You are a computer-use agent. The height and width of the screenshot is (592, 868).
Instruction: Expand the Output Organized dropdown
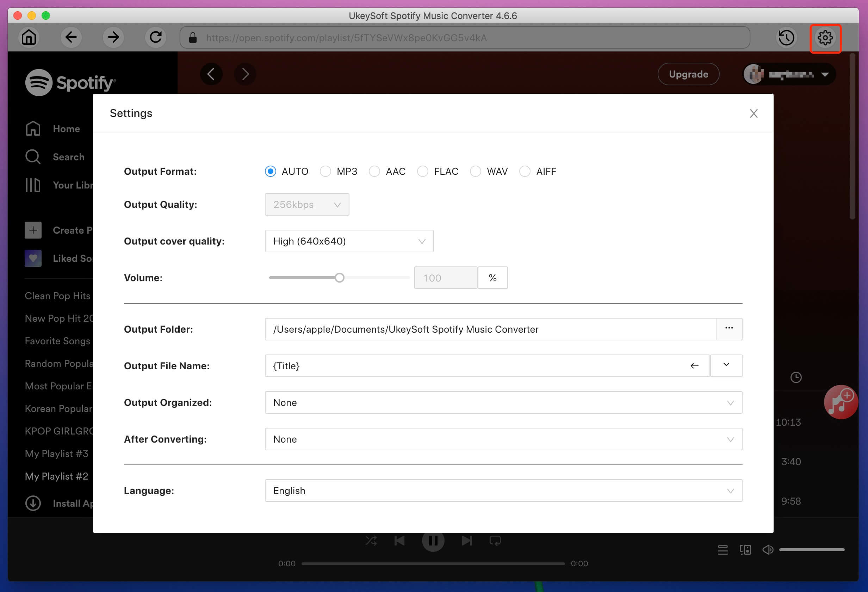pyautogui.click(x=731, y=402)
